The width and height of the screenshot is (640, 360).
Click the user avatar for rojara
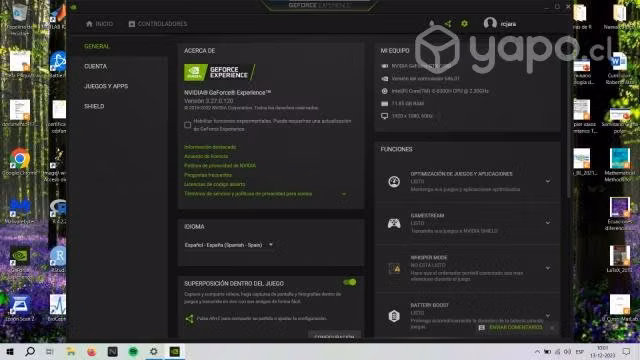[x=490, y=23]
